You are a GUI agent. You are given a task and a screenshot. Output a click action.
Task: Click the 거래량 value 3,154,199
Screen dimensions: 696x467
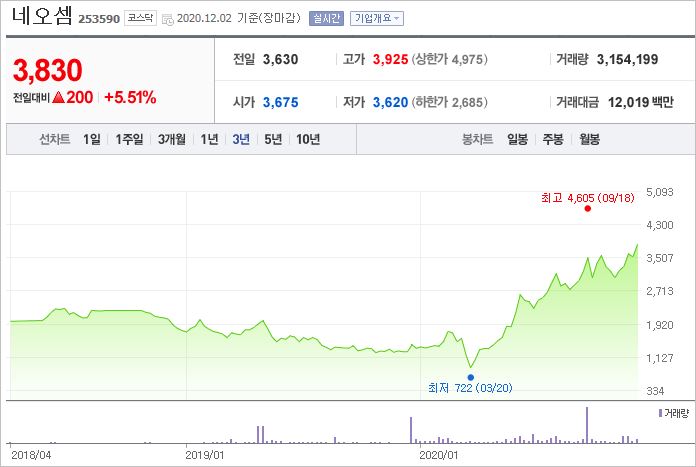(x=627, y=59)
